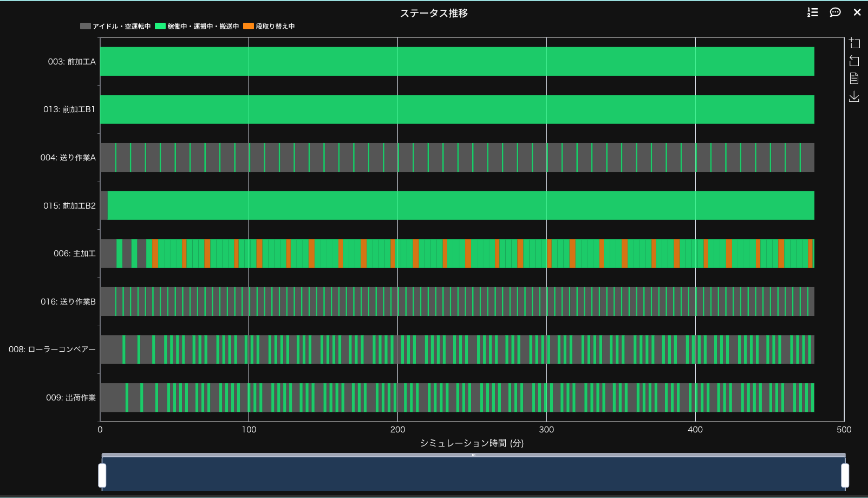Click the 016: 送り作業B row label

[68, 302]
